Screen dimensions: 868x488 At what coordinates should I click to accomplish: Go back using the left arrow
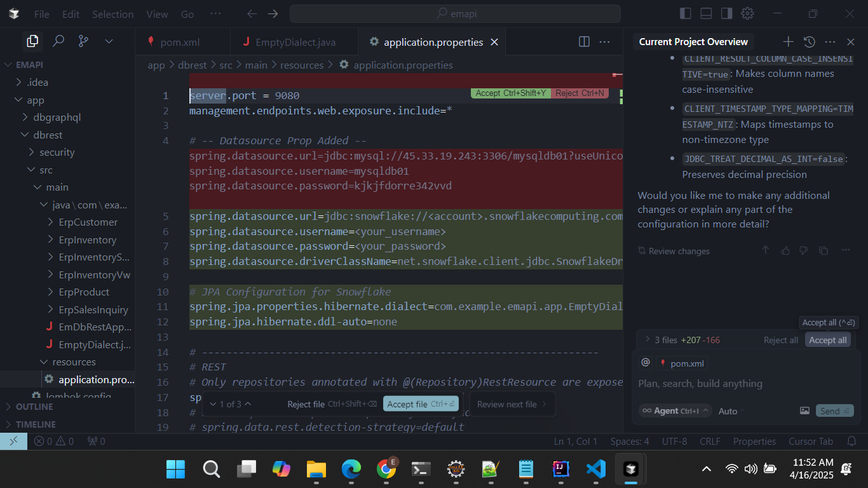[252, 13]
